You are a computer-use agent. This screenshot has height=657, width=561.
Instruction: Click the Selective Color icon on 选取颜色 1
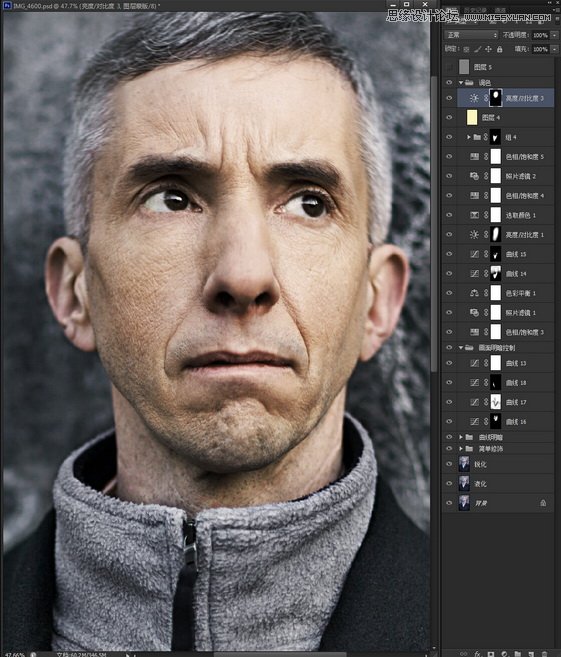point(474,215)
